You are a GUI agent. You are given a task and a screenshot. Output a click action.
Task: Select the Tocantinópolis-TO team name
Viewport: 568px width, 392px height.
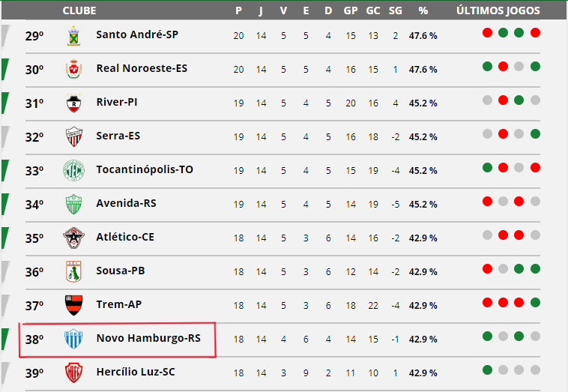pyautogui.click(x=145, y=169)
